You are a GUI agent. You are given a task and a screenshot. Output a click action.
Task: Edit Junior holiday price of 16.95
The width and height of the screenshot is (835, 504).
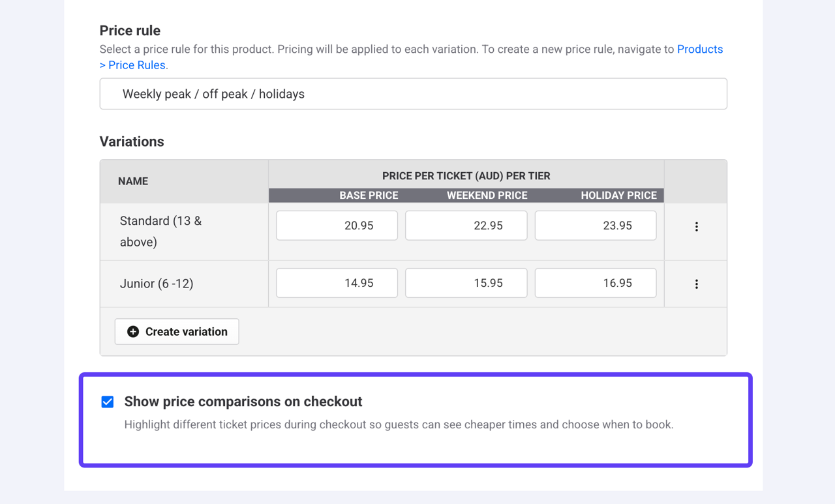(595, 282)
